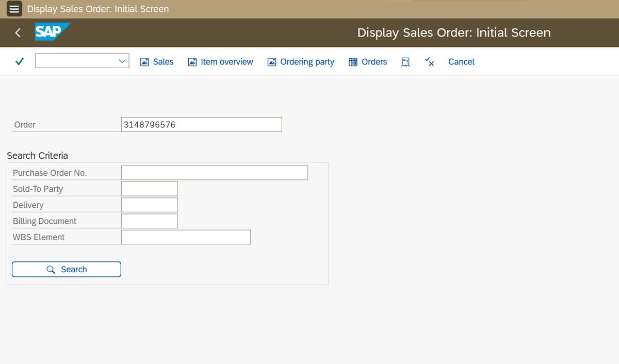This screenshot has width=619, height=364.
Task: Expand the command field dropdown arrow
Action: (x=122, y=61)
